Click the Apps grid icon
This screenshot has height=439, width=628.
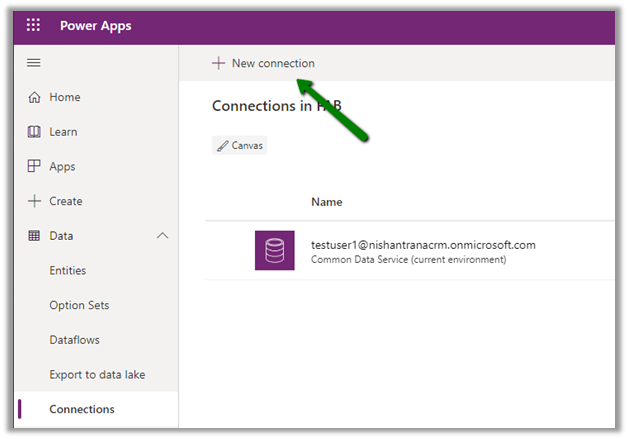pos(34,167)
